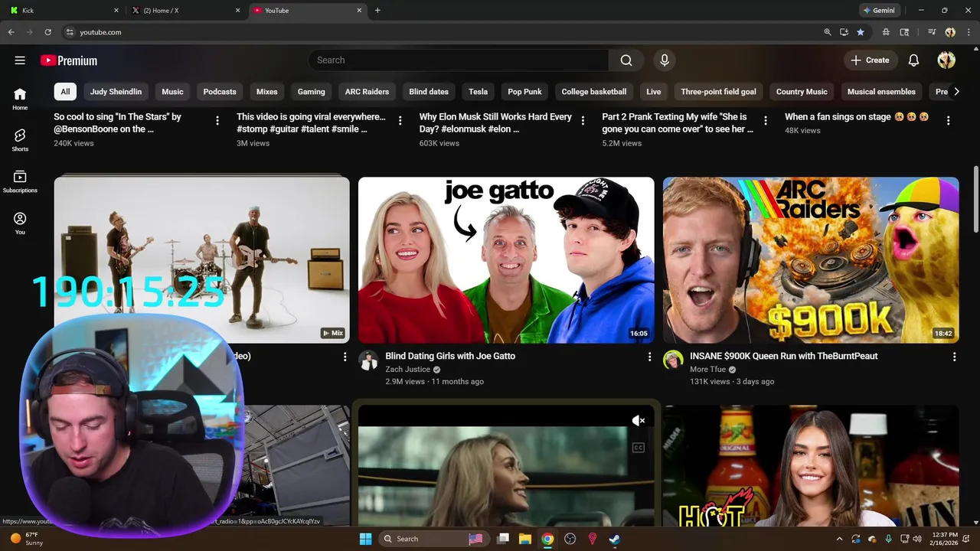Unmute the previewing video with speaker icon
Image resolution: width=980 pixels, height=551 pixels.
(x=639, y=420)
